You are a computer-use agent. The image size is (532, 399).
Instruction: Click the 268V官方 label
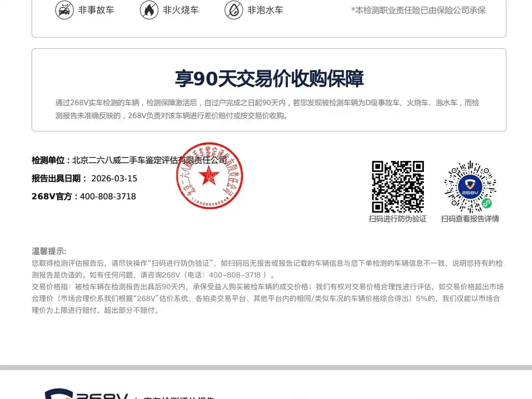click(55, 196)
